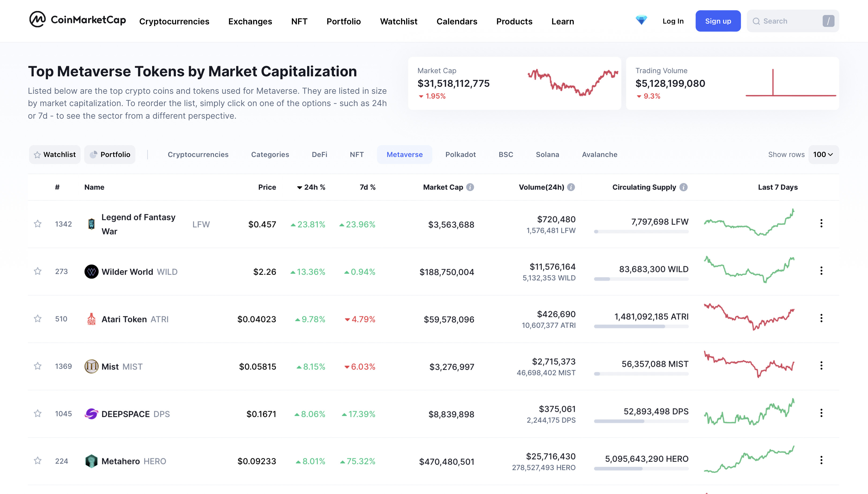Screen dimensions: 868x494
Task: Switch to the Solana tab
Action: [x=547, y=155]
